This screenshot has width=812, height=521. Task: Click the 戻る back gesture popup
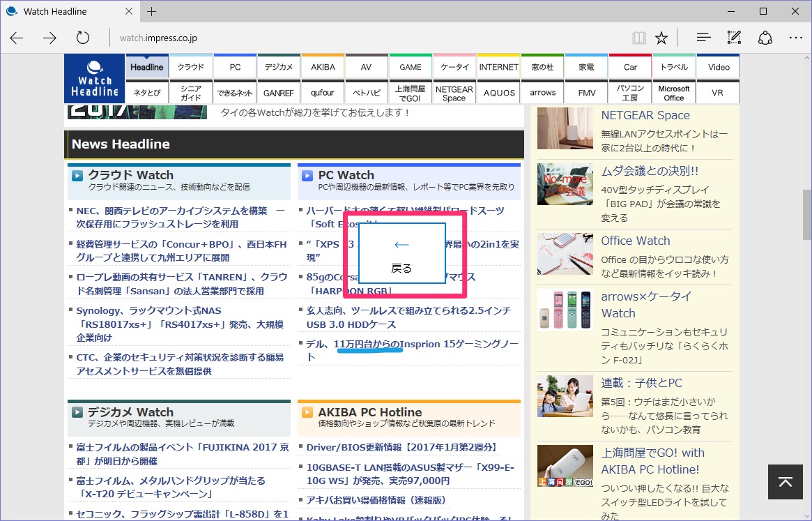tap(402, 253)
